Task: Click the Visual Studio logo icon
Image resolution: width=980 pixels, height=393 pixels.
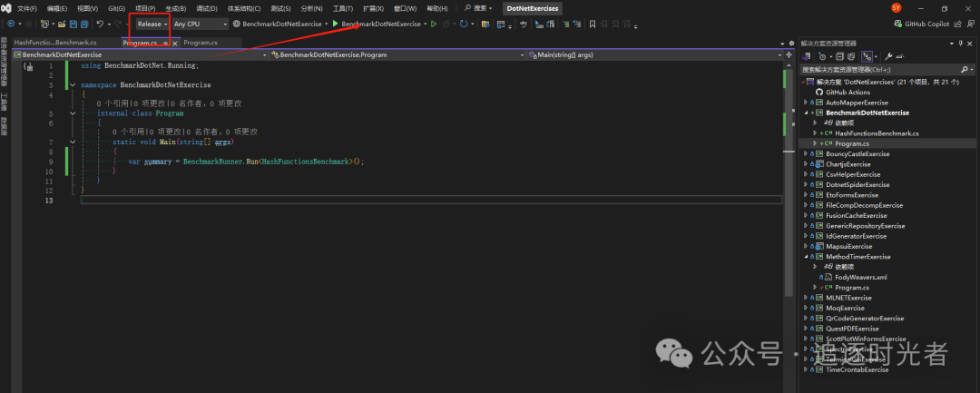Action: pyautogui.click(x=7, y=9)
